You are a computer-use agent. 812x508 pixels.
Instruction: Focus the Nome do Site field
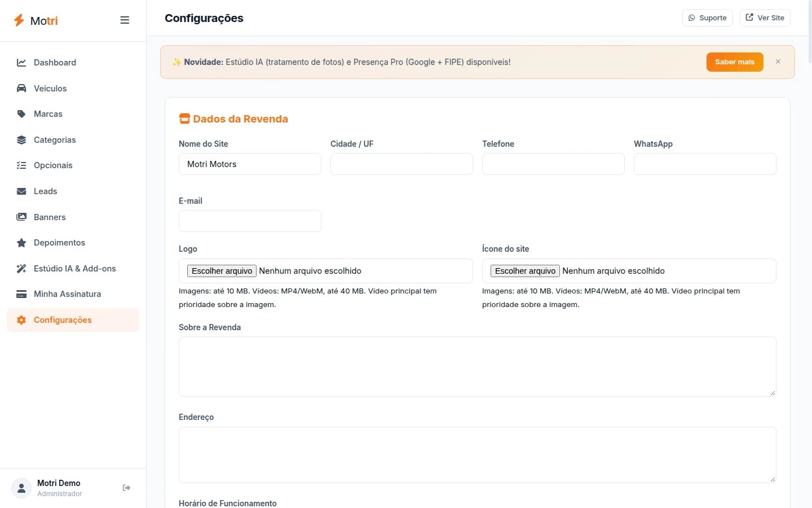pos(250,164)
